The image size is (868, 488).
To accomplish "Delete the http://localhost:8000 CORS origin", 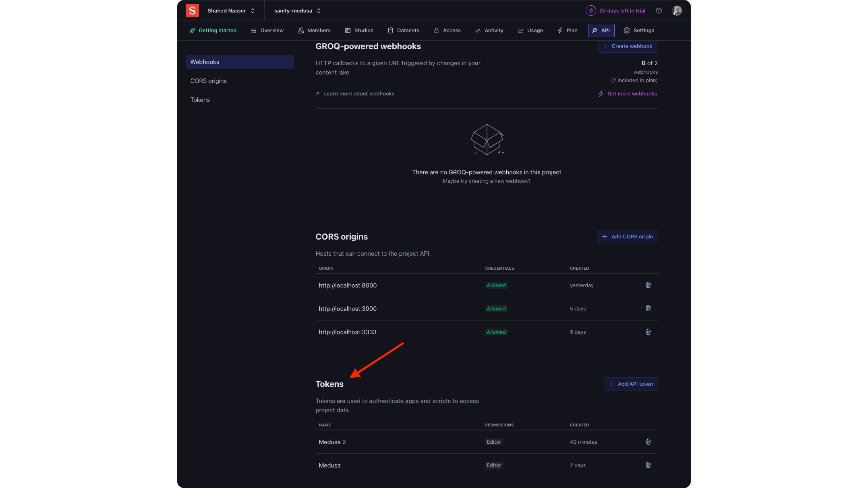I will (648, 285).
